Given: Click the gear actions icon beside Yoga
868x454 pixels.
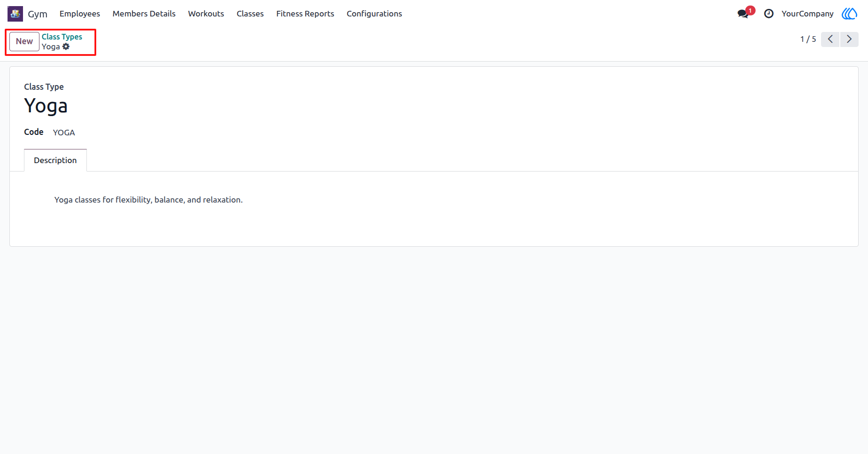Looking at the screenshot, I should 66,47.
